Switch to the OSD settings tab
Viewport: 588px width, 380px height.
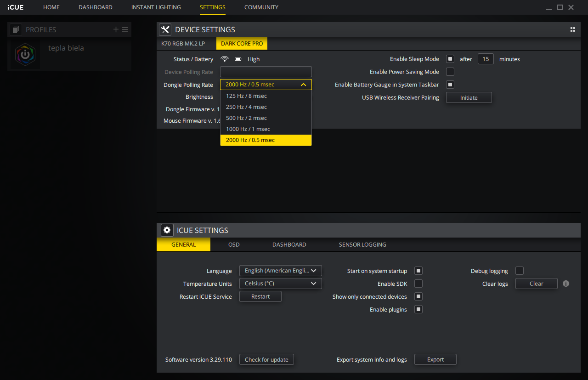pyautogui.click(x=234, y=244)
